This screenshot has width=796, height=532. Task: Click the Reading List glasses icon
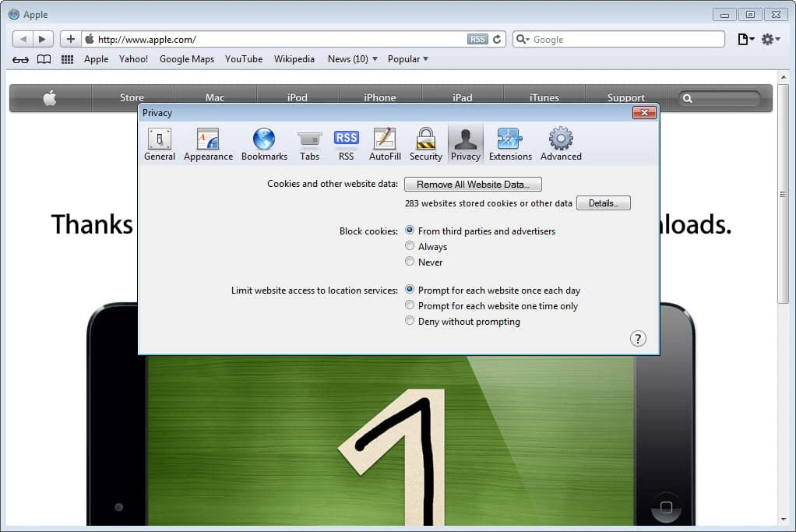(x=21, y=59)
